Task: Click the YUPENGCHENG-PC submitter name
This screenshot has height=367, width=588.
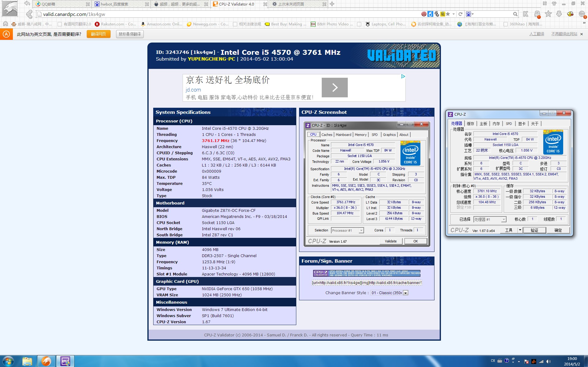Action: point(211,59)
